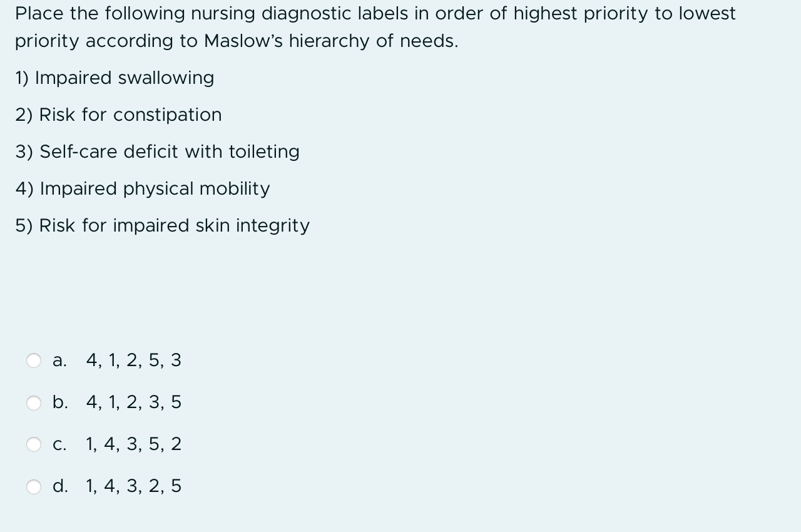Click the label letter a
The height and width of the screenshot is (532, 801).
pos(60,361)
